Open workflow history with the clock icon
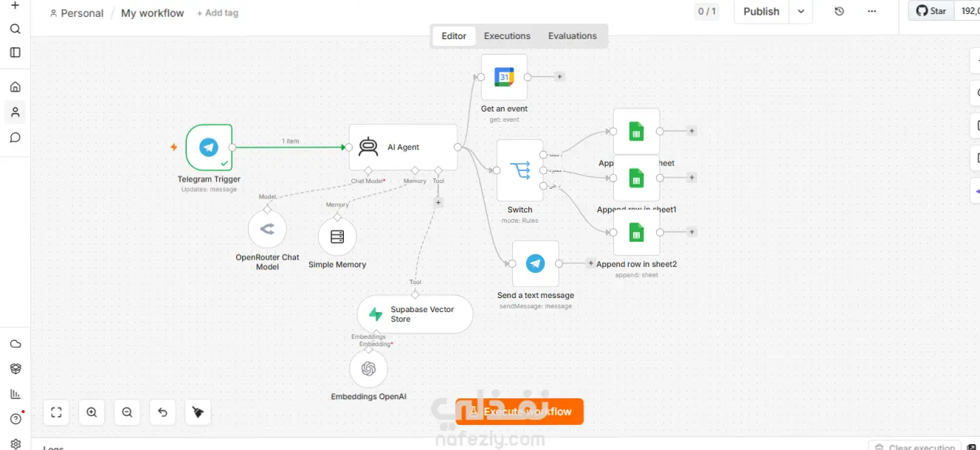Screen dimensions: 980x450 coord(839,12)
